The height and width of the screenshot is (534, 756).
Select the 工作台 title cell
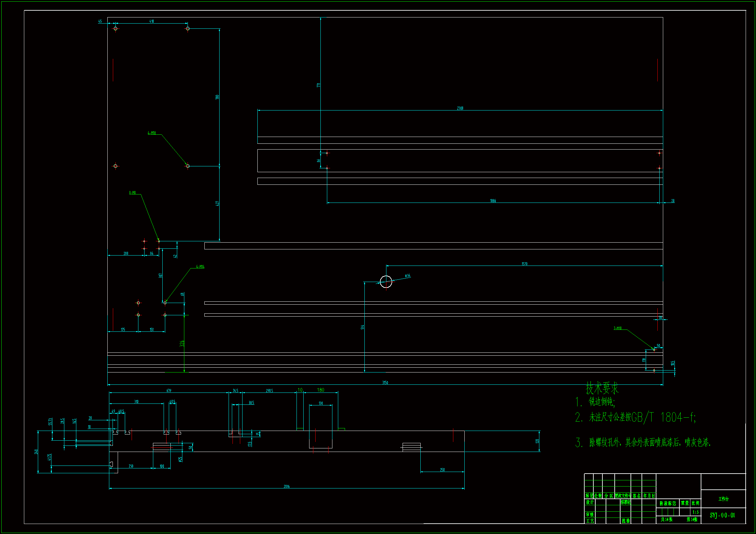723,499
